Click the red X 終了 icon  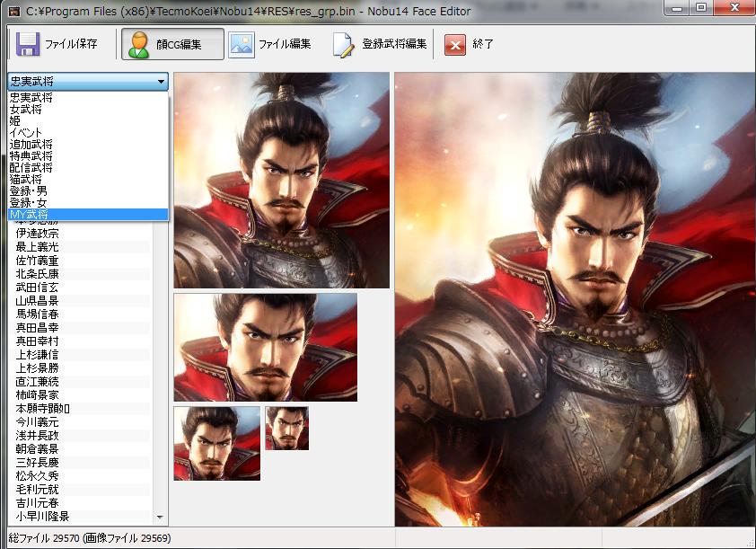point(454,45)
